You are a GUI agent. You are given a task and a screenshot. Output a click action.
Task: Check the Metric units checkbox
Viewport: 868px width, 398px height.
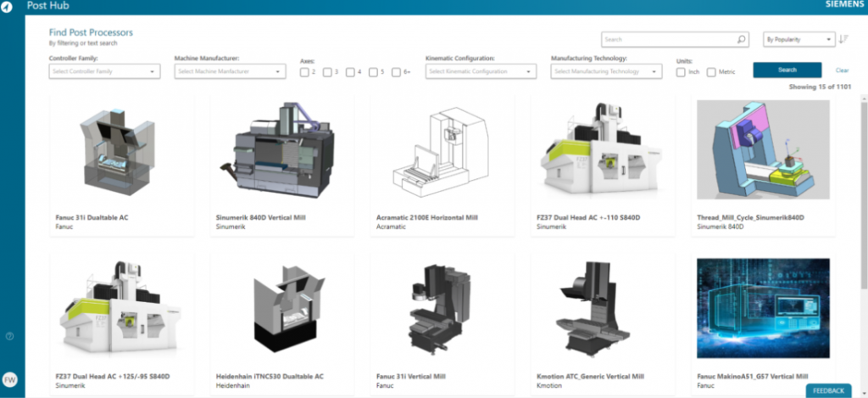[711, 72]
